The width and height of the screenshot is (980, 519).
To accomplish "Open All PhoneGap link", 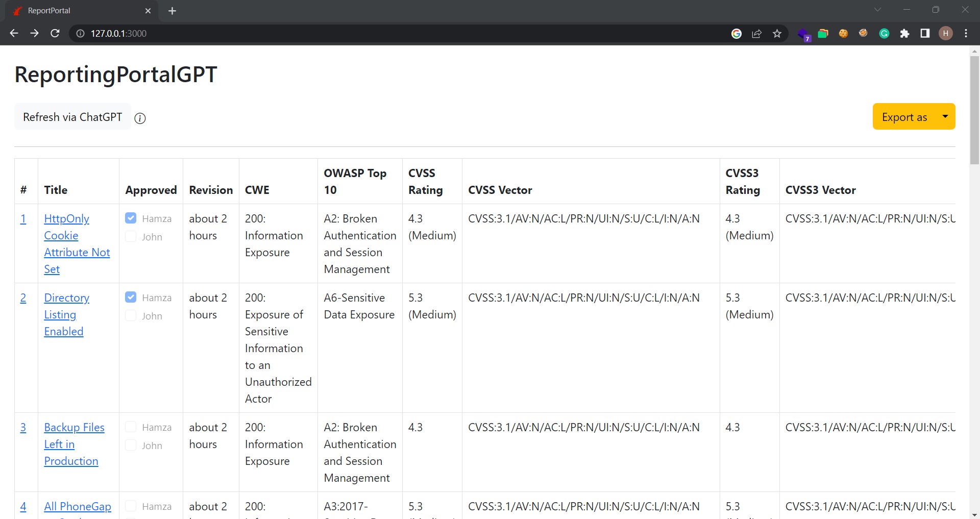I will tap(78, 507).
